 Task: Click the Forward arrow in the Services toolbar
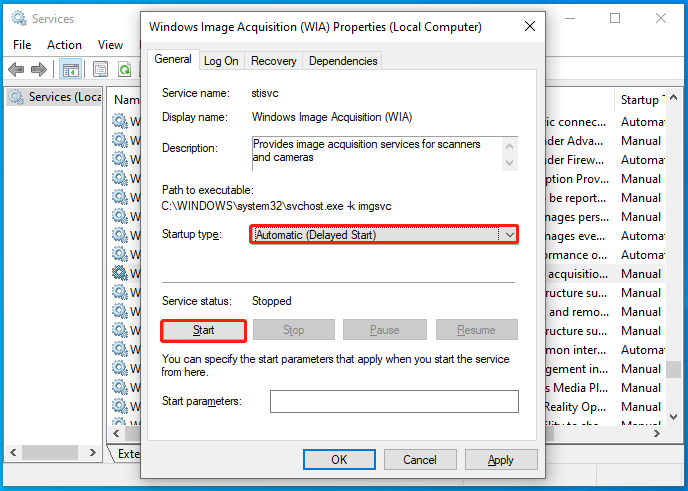pos(40,69)
